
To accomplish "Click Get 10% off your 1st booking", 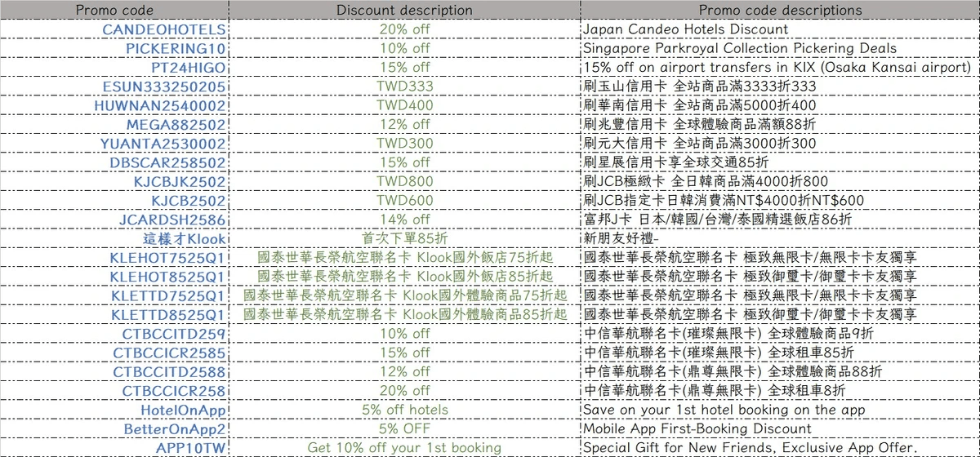I will click(404, 447).
